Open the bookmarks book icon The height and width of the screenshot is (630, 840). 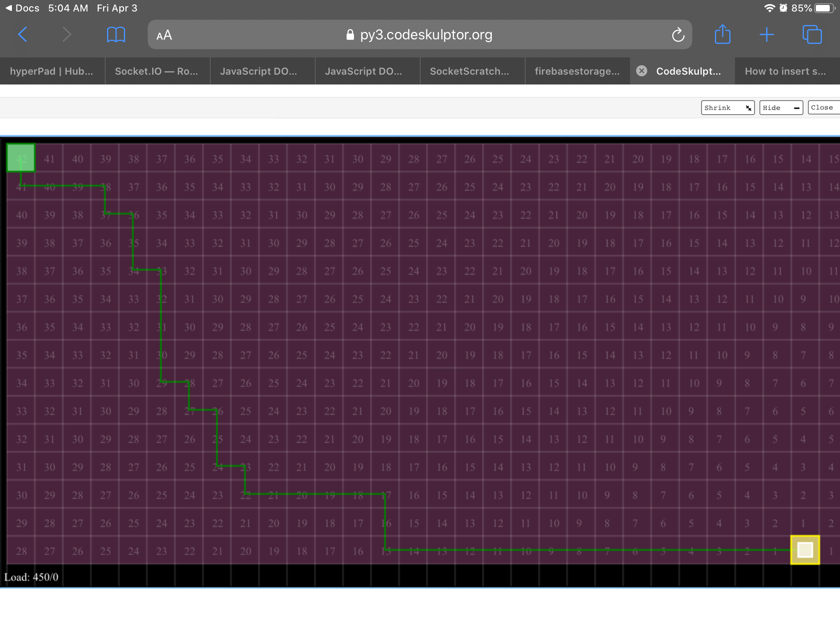(x=116, y=34)
